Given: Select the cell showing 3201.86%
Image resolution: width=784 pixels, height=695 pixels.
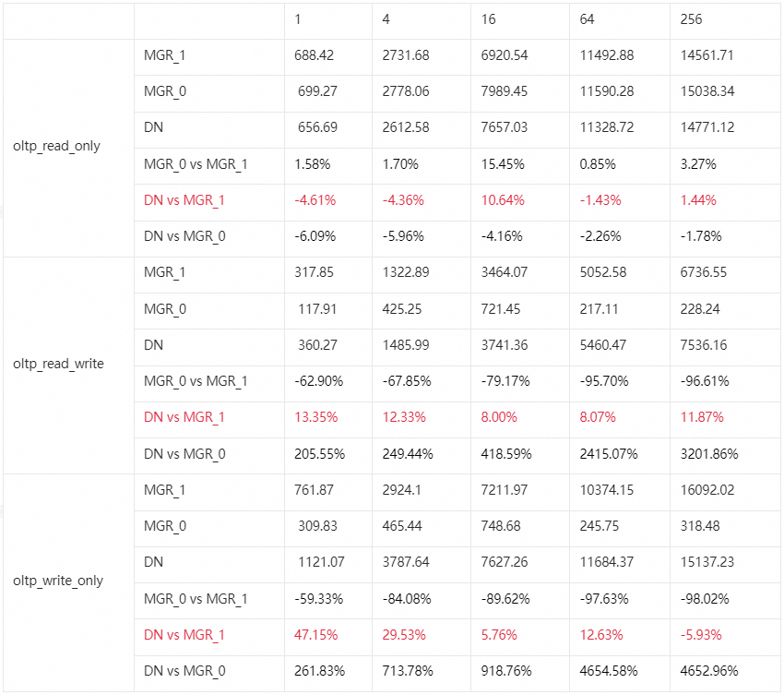Looking at the screenshot, I should 709,453.
